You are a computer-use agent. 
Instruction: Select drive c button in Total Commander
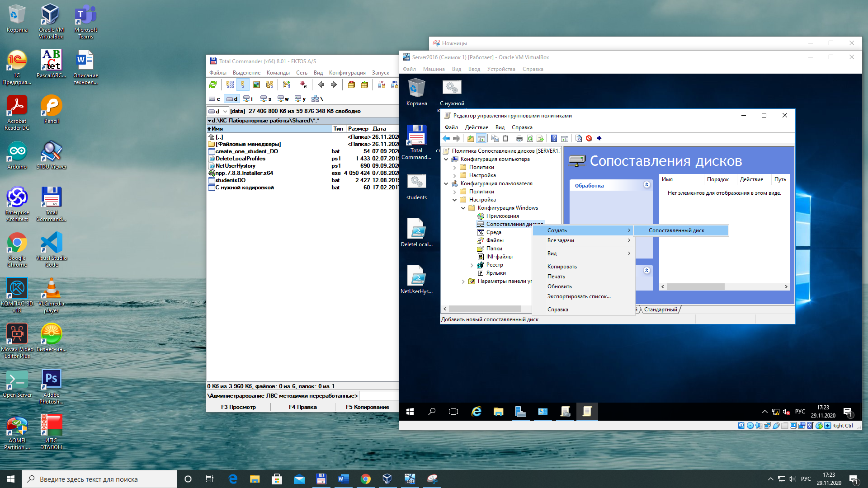click(x=215, y=99)
